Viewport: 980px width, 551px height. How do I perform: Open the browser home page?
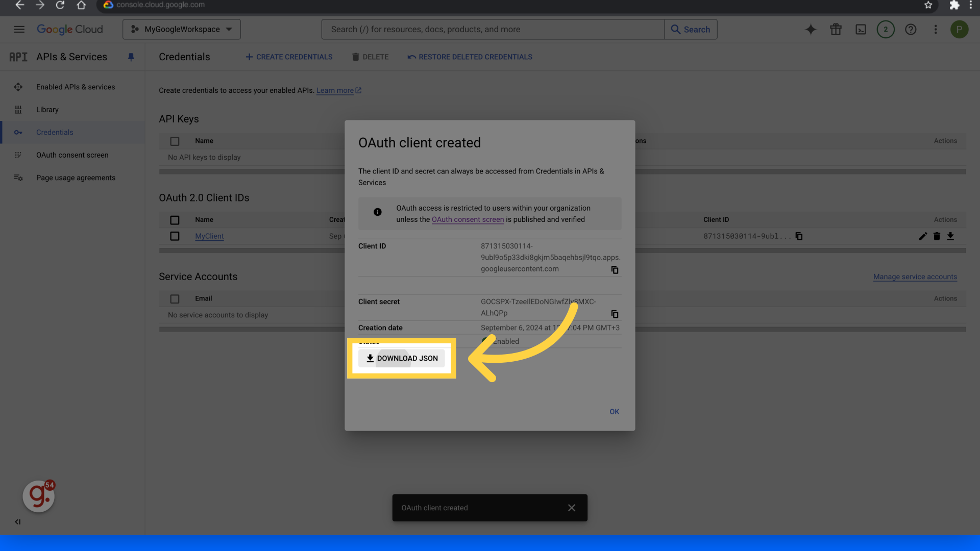81,5
